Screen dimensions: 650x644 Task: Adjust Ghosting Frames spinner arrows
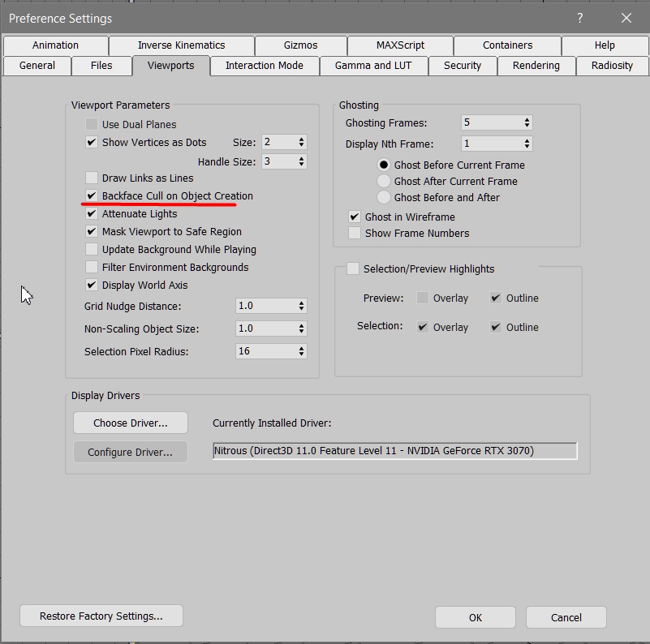click(527, 122)
